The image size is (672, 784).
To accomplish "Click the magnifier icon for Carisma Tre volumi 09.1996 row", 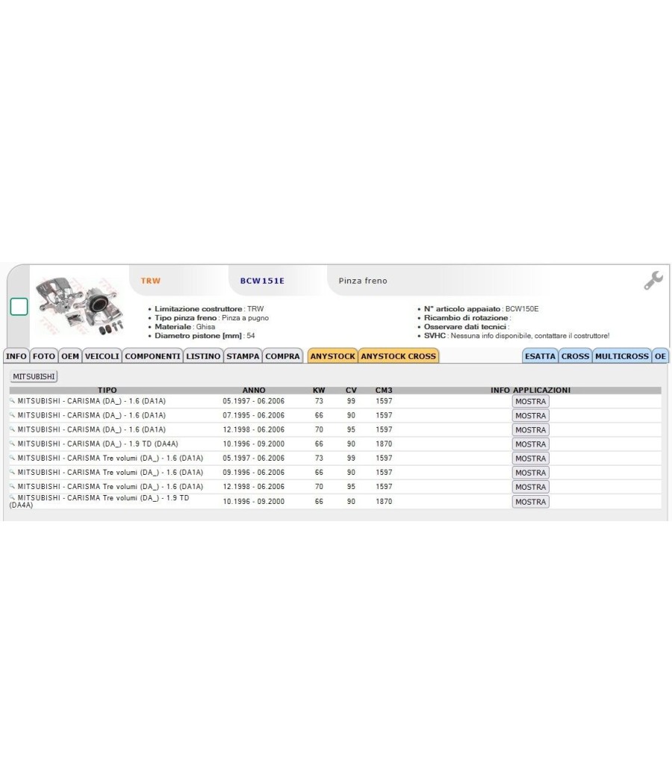I will point(13,472).
